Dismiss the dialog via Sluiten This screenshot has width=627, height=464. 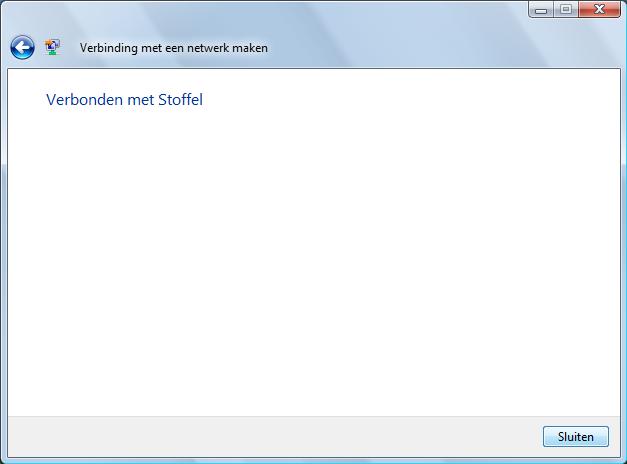pos(576,436)
